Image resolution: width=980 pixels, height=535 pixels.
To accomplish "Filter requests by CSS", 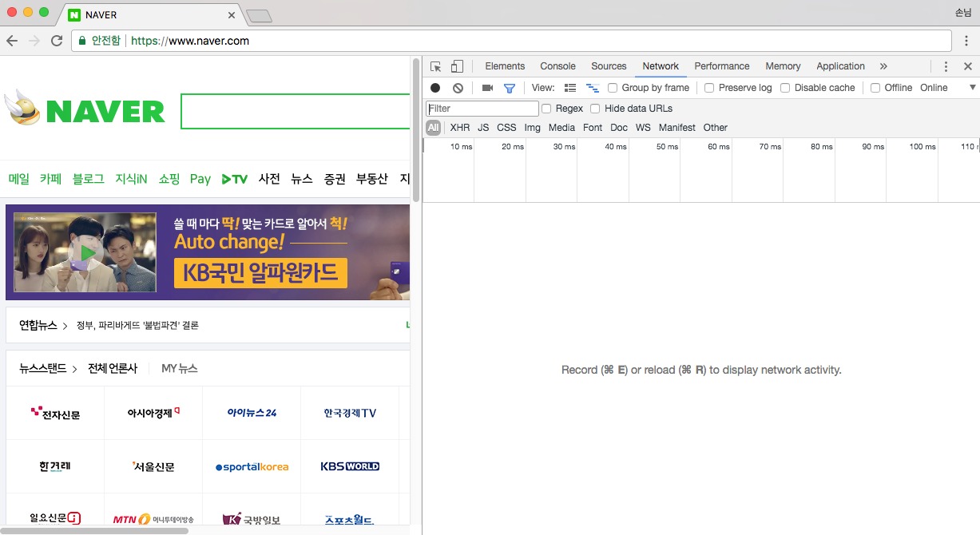I will pos(506,128).
